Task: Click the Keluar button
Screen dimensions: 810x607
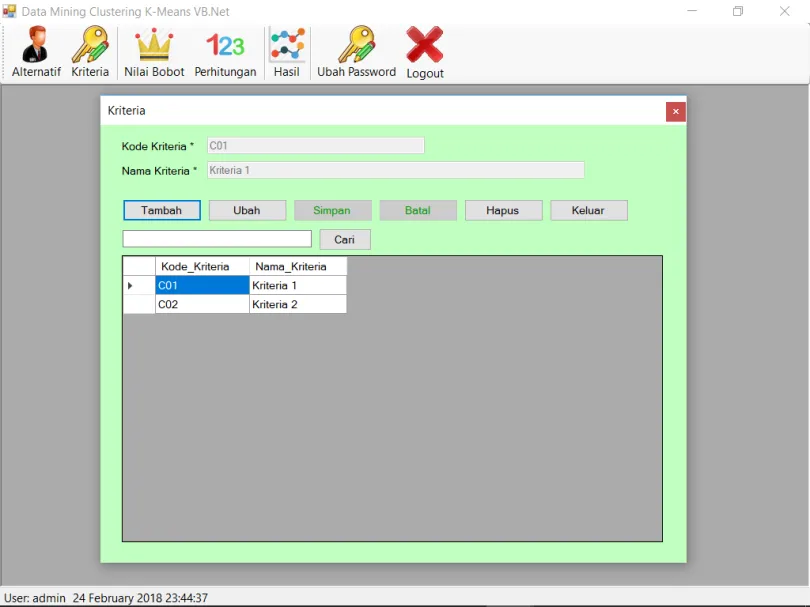Action: pos(589,211)
